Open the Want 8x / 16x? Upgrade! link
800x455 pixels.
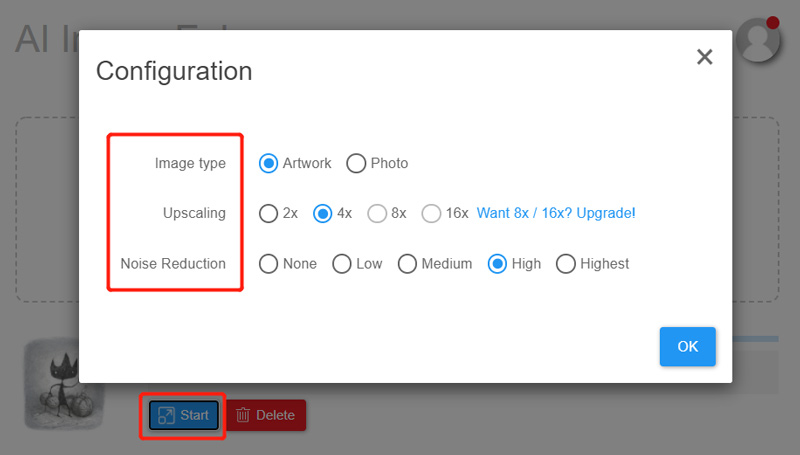click(556, 213)
